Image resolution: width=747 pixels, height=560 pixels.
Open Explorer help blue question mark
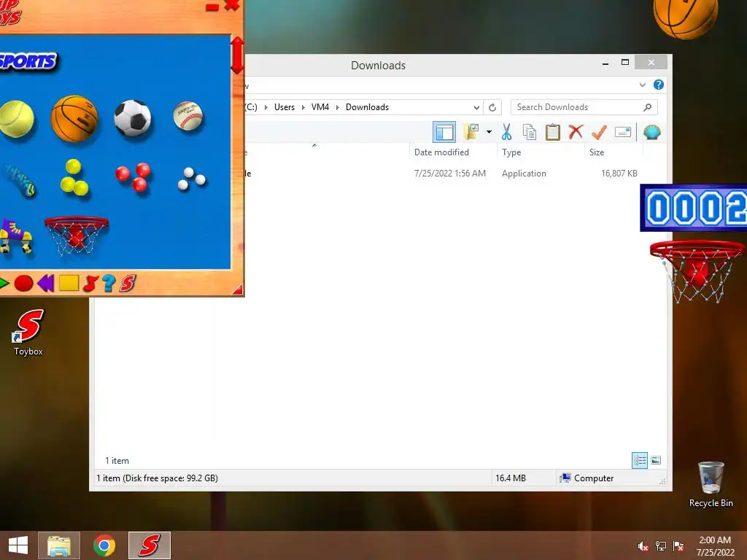coord(659,85)
